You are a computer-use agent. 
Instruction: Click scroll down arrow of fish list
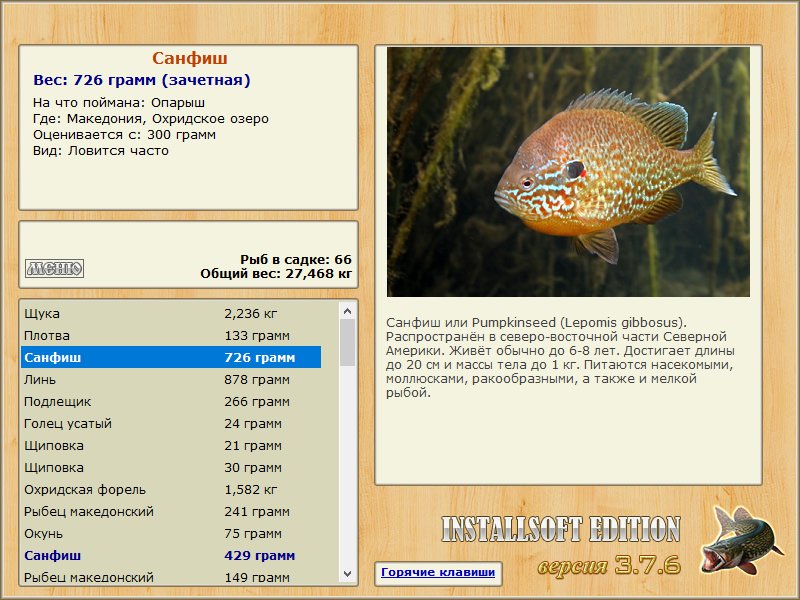coord(347,574)
